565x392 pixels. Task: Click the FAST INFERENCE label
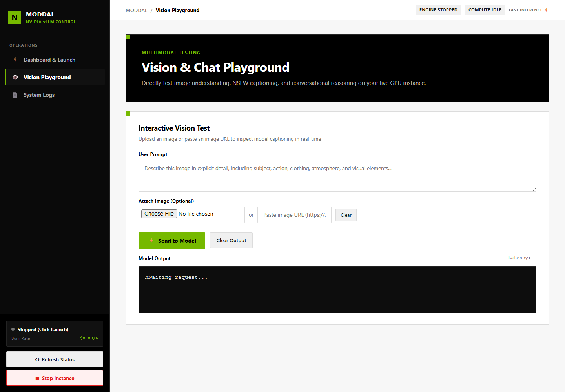(x=525, y=10)
